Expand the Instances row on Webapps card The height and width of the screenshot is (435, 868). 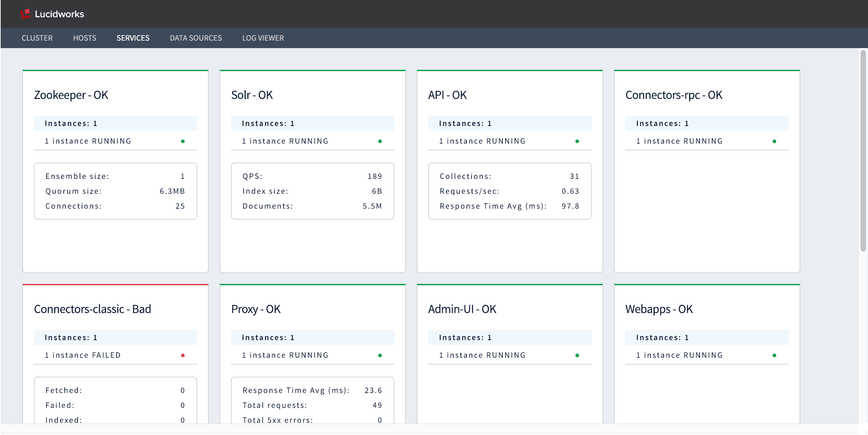(x=707, y=337)
